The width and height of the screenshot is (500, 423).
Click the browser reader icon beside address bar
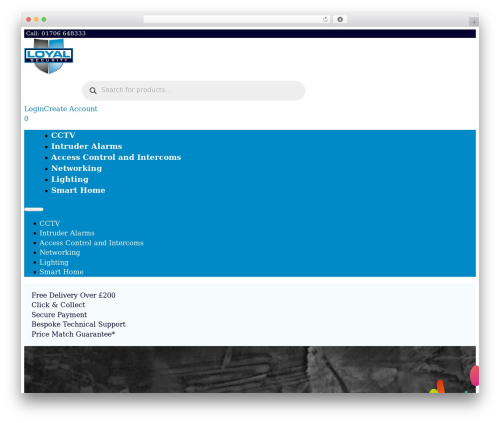pyautogui.click(x=340, y=19)
